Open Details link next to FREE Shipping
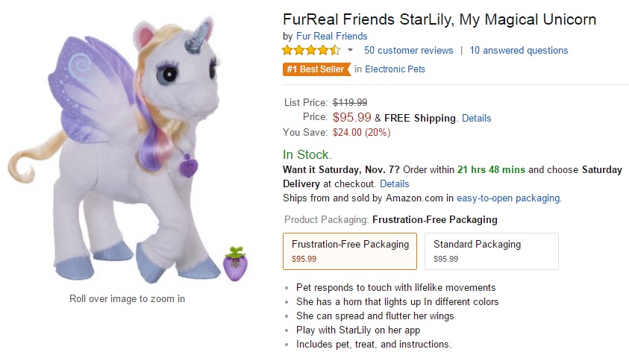 click(x=476, y=118)
